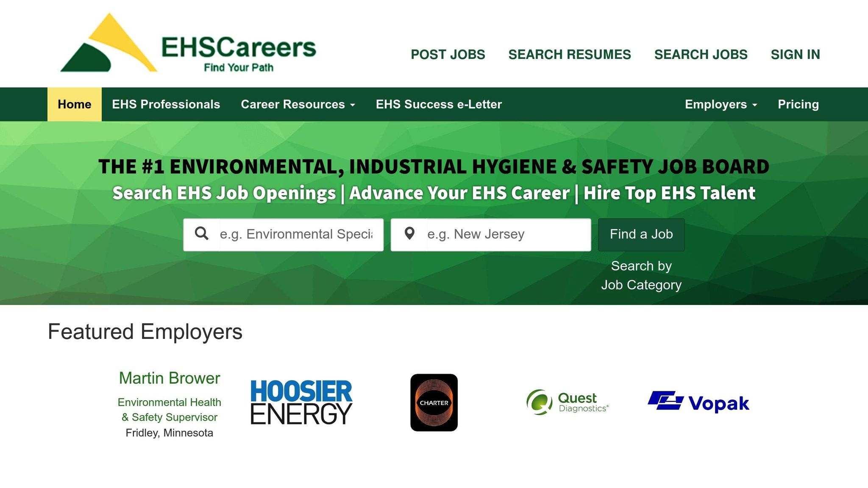This screenshot has height=488, width=868.
Task: Open the Pricing page
Action: (x=798, y=104)
